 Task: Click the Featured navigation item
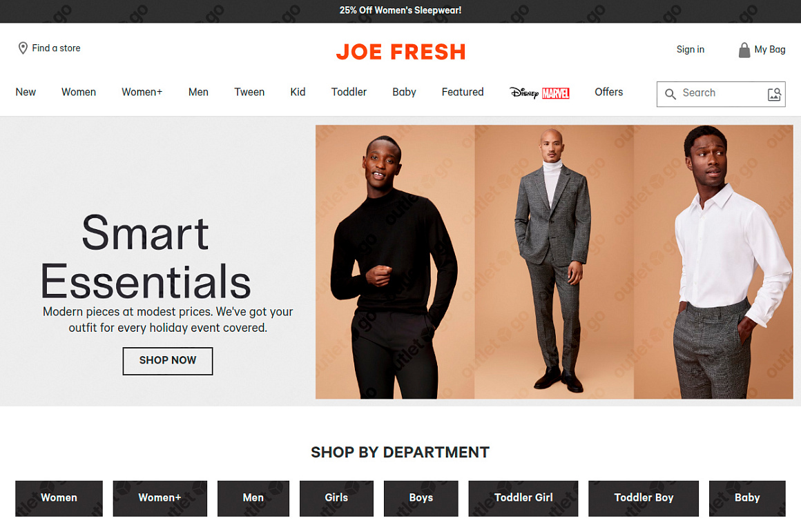(463, 92)
